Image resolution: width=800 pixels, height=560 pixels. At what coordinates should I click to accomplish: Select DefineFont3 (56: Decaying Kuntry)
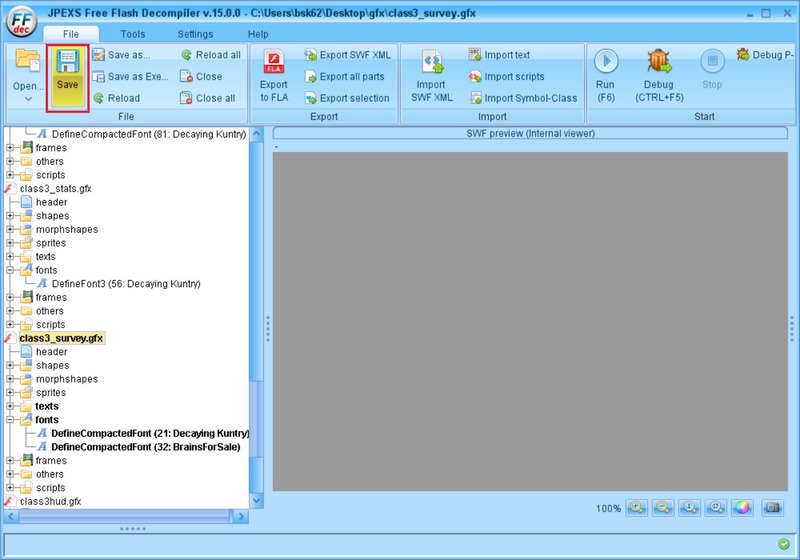126,284
